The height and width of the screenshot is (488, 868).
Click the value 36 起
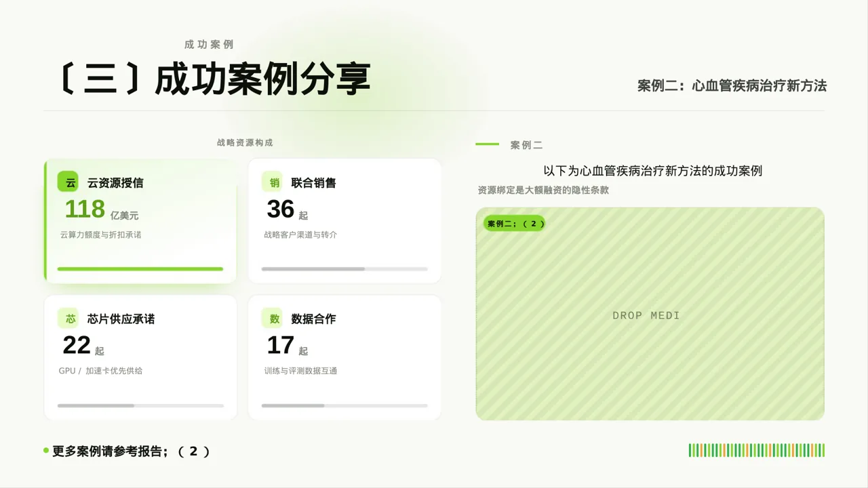click(x=287, y=209)
